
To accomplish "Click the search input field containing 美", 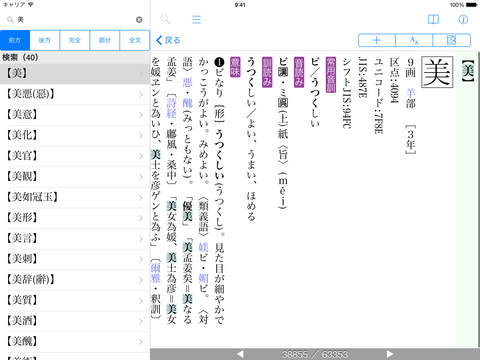I will [75, 20].
